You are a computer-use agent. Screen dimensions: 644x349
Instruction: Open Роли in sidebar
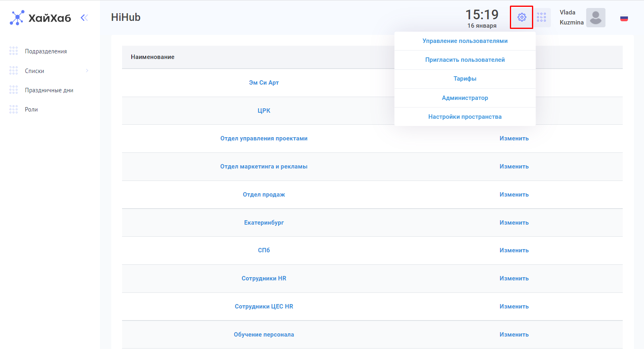(x=31, y=110)
